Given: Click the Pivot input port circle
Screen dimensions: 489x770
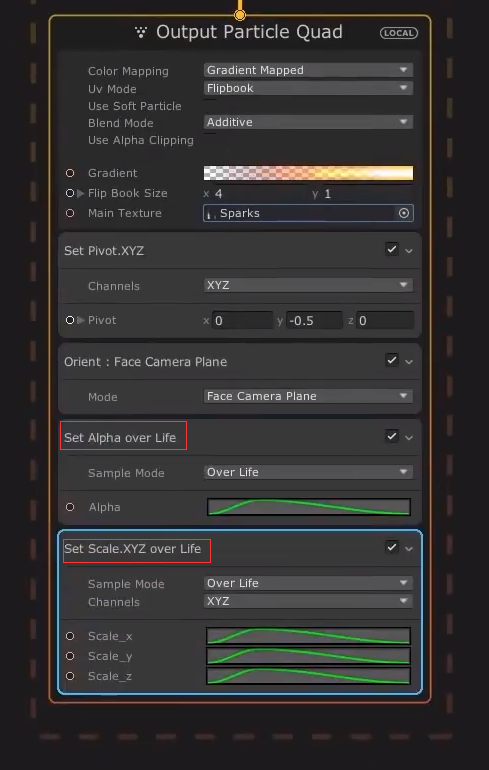Looking at the screenshot, I should pyautogui.click(x=70, y=320).
